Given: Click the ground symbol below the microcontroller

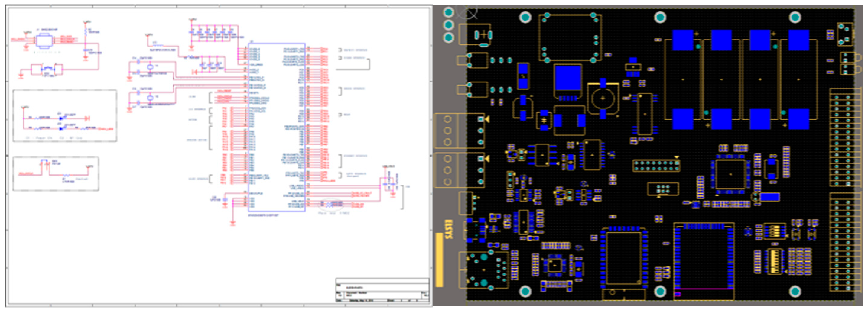Looking at the screenshot, I should tap(232, 222).
